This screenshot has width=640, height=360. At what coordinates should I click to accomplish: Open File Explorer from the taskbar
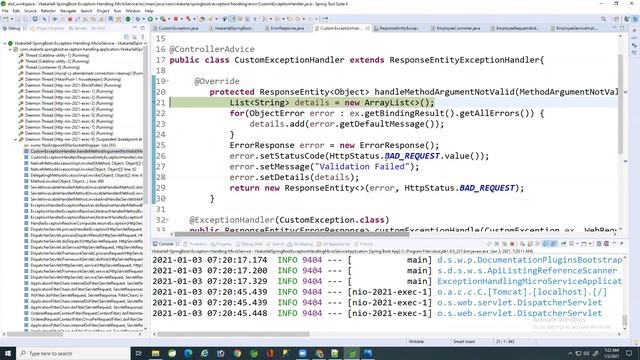[x=156, y=353]
